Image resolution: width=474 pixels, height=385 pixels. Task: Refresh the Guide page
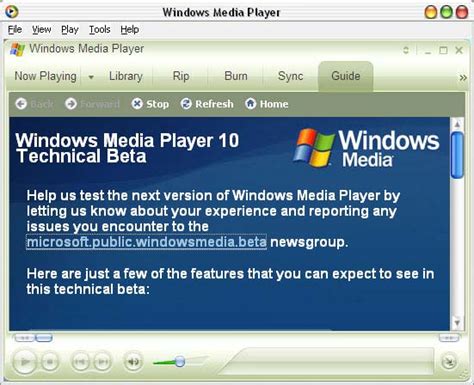pyautogui.click(x=207, y=104)
